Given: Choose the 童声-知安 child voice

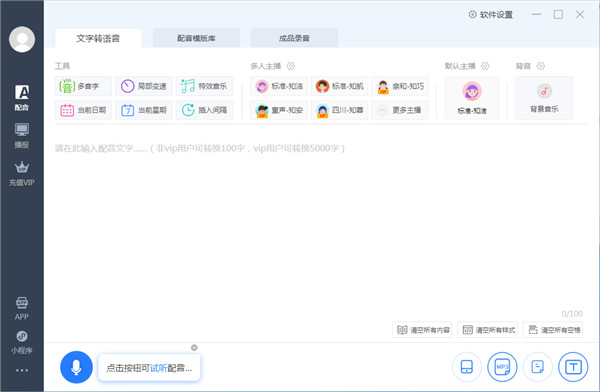Looking at the screenshot, I should pos(279,110).
